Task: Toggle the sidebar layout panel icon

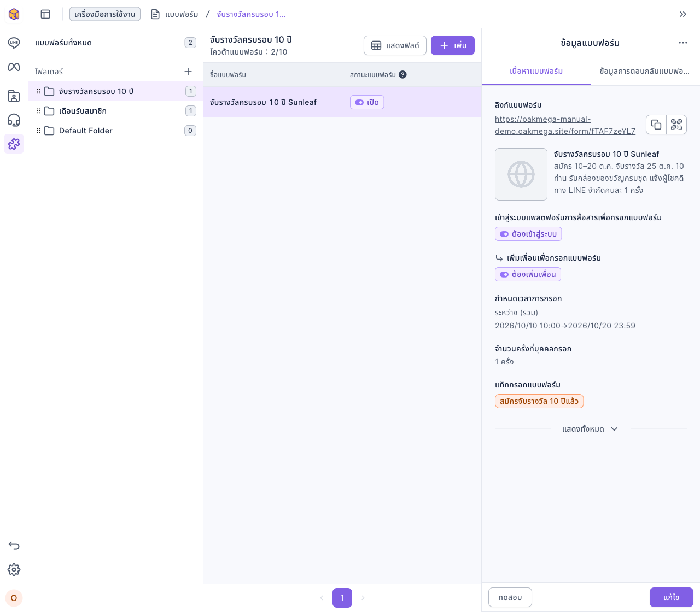Action: point(45,14)
